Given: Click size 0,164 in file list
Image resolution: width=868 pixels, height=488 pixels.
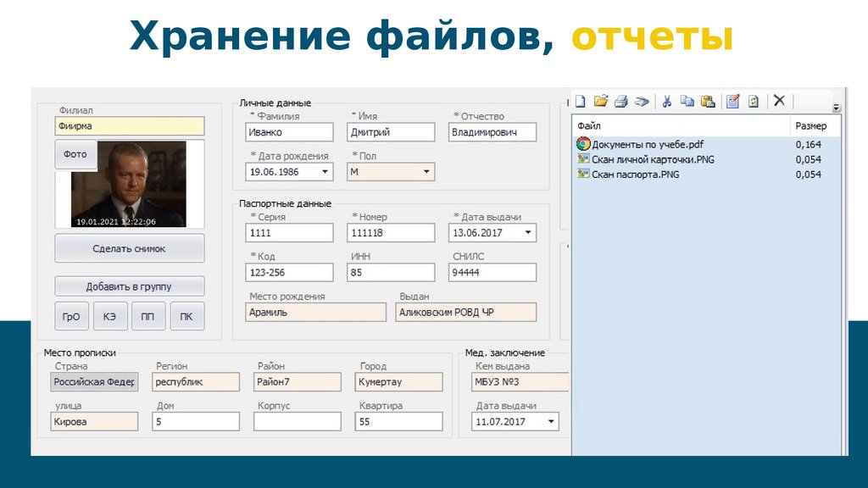Looking at the screenshot, I should 808,144.
